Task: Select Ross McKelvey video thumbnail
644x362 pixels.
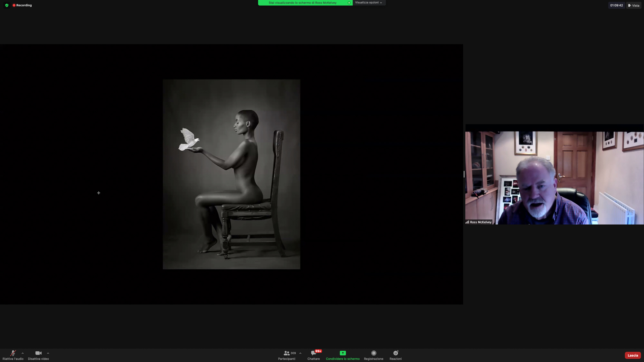Action: (x=554, y=177)
